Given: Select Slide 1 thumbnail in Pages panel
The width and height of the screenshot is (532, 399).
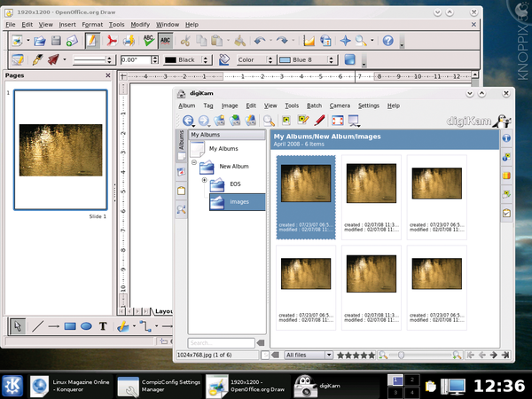Looking at the screenshot, I should tap(60, 150).
